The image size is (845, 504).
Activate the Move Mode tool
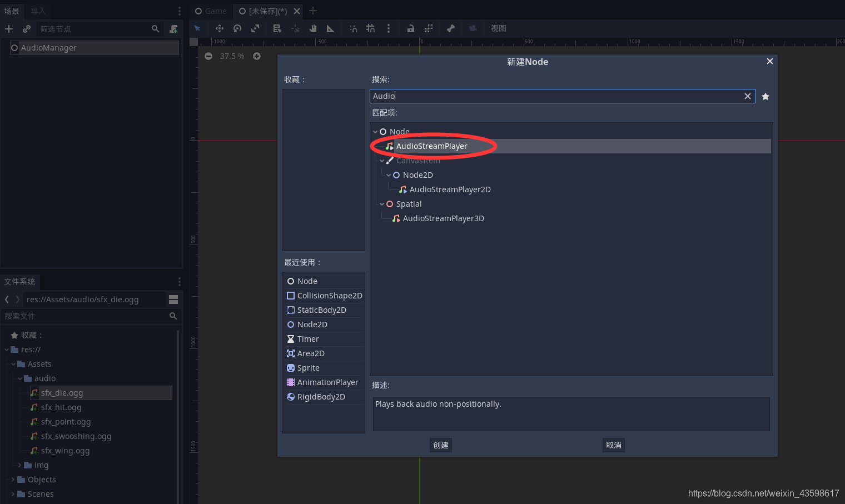click(x=220, y=28)
